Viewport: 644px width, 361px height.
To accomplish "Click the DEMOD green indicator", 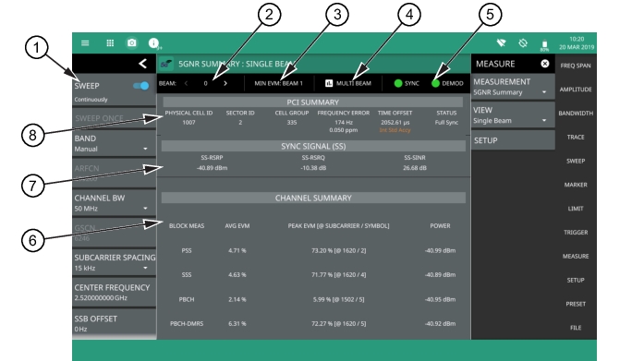I will pos(436,83).
